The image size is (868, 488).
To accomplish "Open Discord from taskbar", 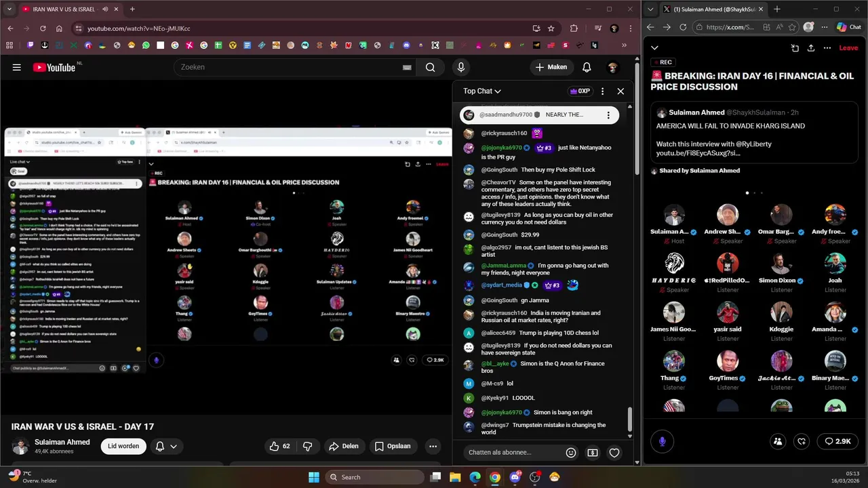I will coord(515,477).
